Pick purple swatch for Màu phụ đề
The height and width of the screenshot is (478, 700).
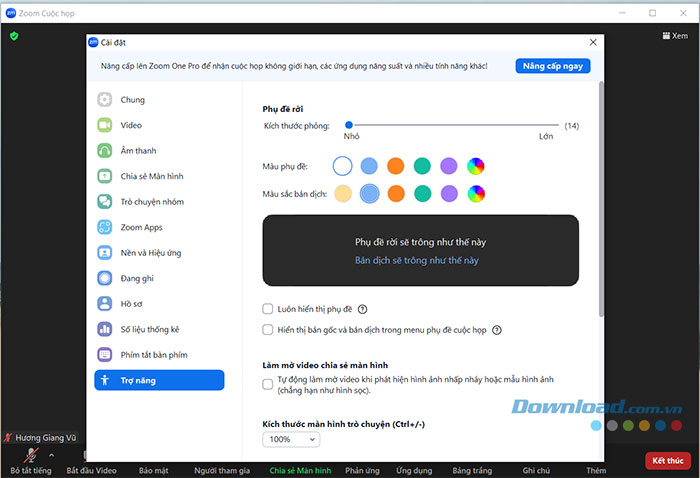point(449,166)
